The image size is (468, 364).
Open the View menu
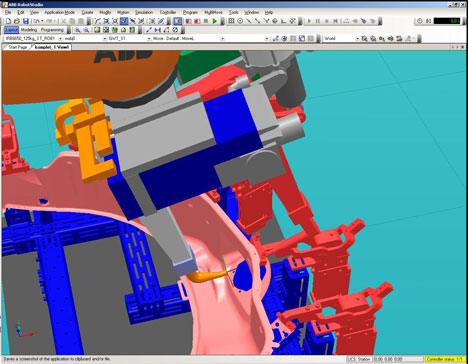[34, 12]
